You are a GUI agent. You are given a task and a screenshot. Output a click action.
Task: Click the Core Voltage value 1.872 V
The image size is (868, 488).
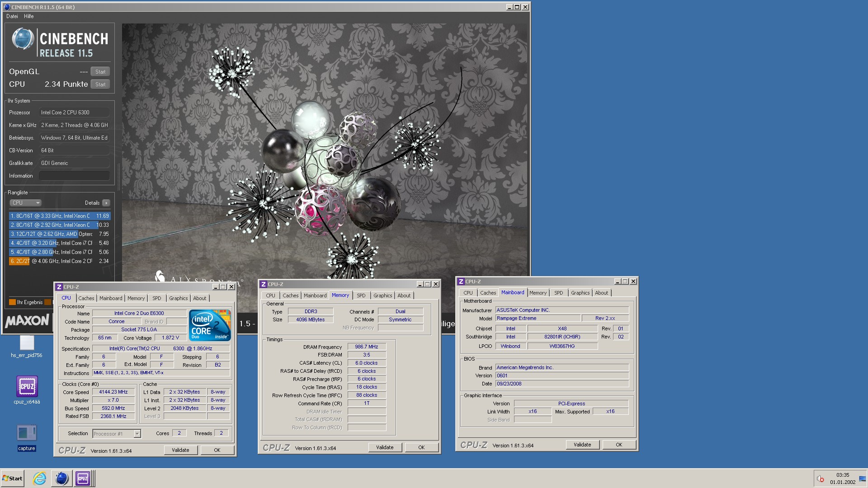click(x=170, y=338)
